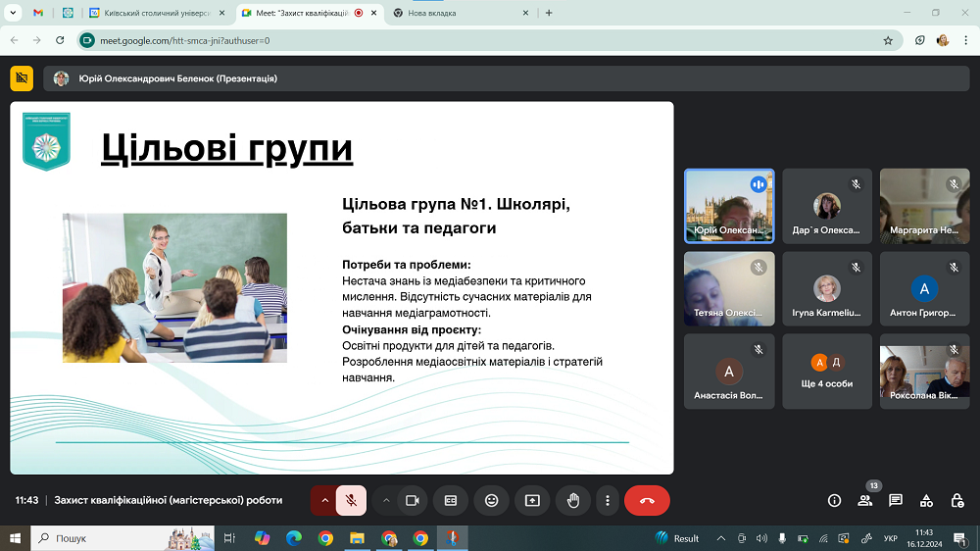980x551 pixels.
Task: Show the participants people panel
Action: pyautogui.click(x=864, y=500)
